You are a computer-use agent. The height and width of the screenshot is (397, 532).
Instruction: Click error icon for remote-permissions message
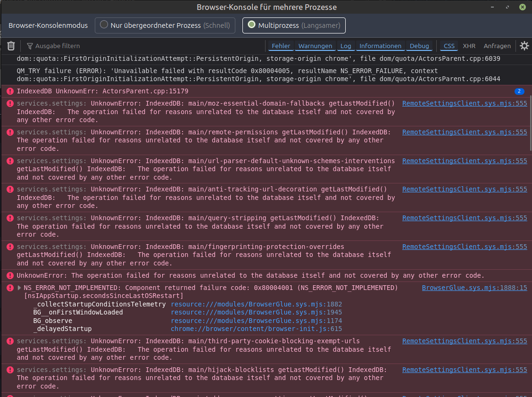[x=10, y=132]
